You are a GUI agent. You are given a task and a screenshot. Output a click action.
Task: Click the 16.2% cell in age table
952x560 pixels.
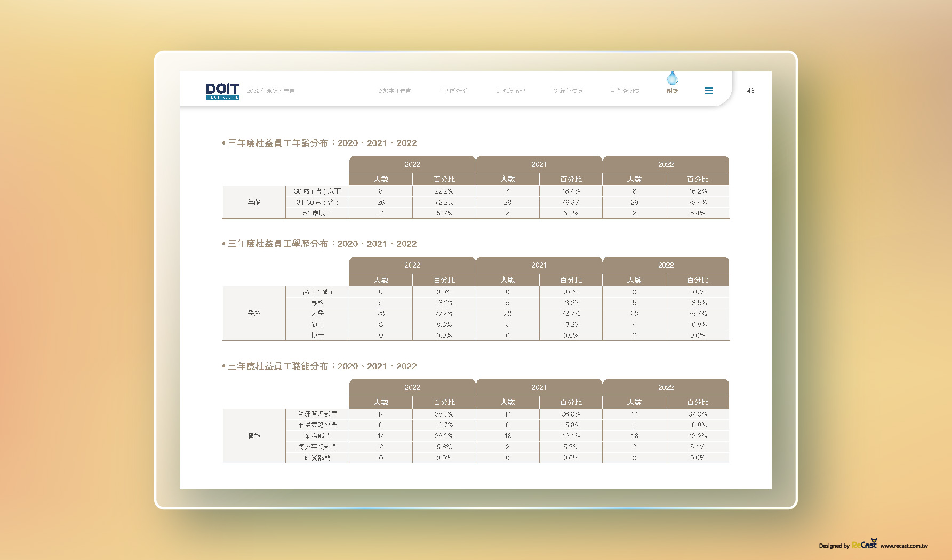[x=698, y=191]
